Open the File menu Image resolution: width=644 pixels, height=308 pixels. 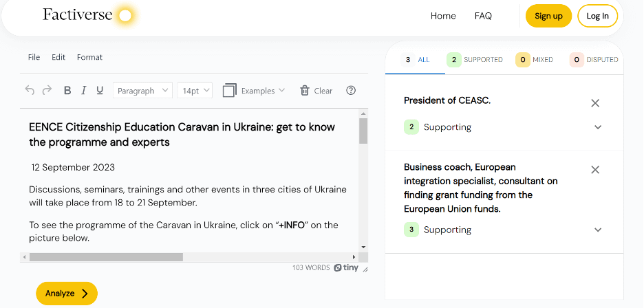click(x=34, y=57)
